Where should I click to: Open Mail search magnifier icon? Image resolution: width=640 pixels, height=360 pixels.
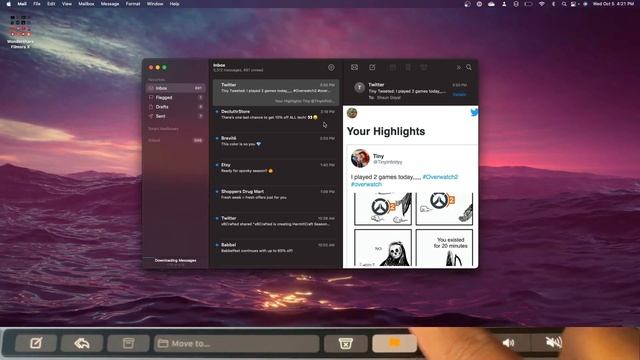[x=469, y=67]
